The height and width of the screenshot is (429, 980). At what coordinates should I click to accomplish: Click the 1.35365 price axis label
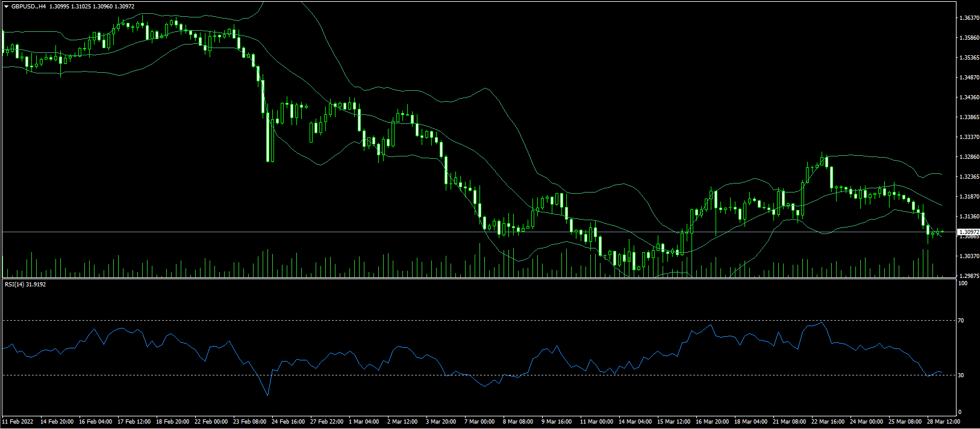tap(969, 58)
